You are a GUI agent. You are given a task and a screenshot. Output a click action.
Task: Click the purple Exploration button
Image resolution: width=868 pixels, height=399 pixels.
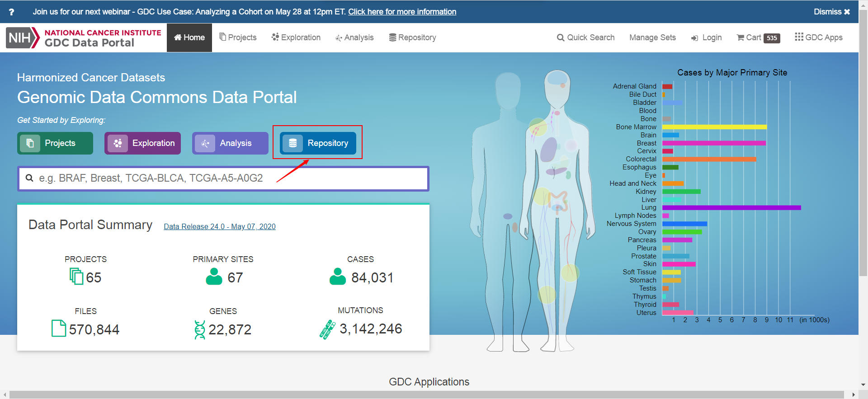point(142,143)
